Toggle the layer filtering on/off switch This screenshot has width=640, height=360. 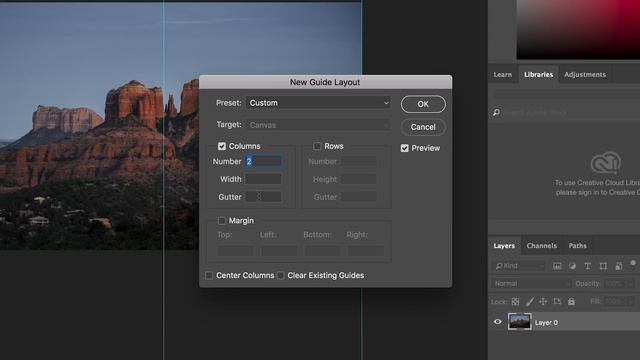tap(633, 264)
